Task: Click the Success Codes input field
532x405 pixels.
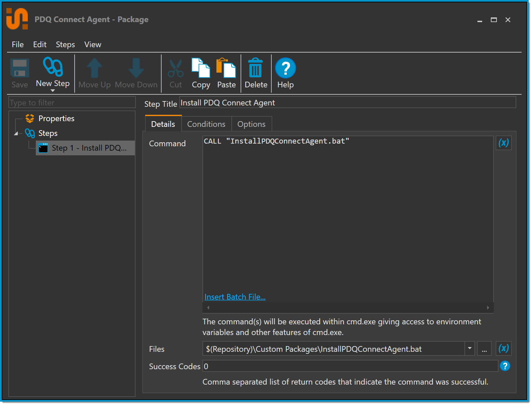Action: tap(350, 366)
